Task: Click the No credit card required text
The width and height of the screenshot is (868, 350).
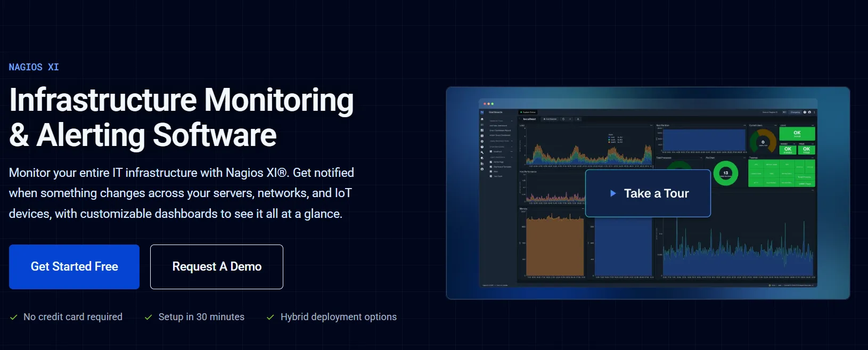Action: 73,317
